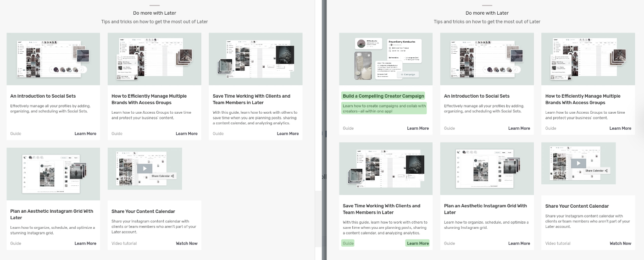
Task: Play the Share Your Content Calendar video in left pane
Action: pos(144,168)
